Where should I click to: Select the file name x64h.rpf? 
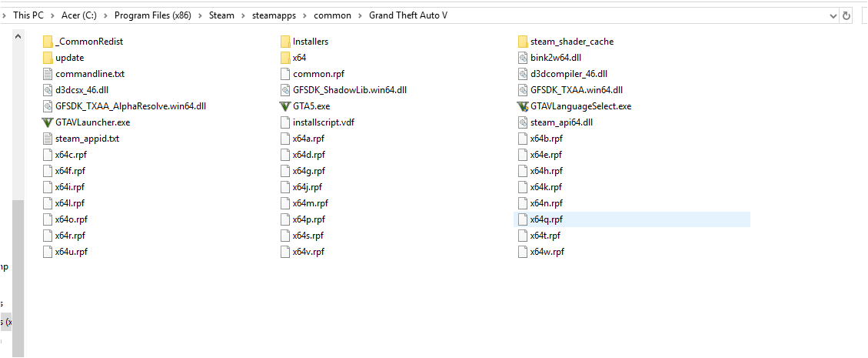tap(546, 171)
